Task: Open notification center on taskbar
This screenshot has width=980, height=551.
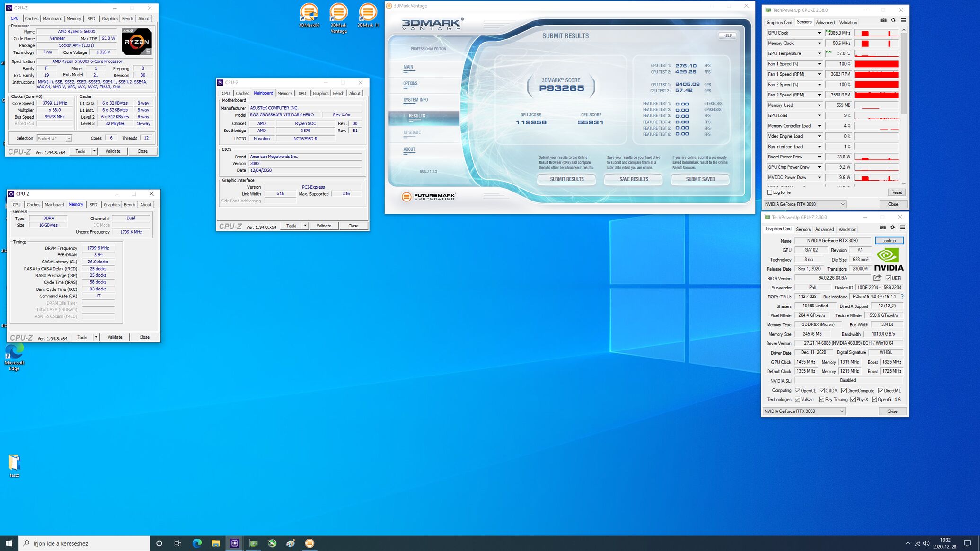Action: coord(967,543)
